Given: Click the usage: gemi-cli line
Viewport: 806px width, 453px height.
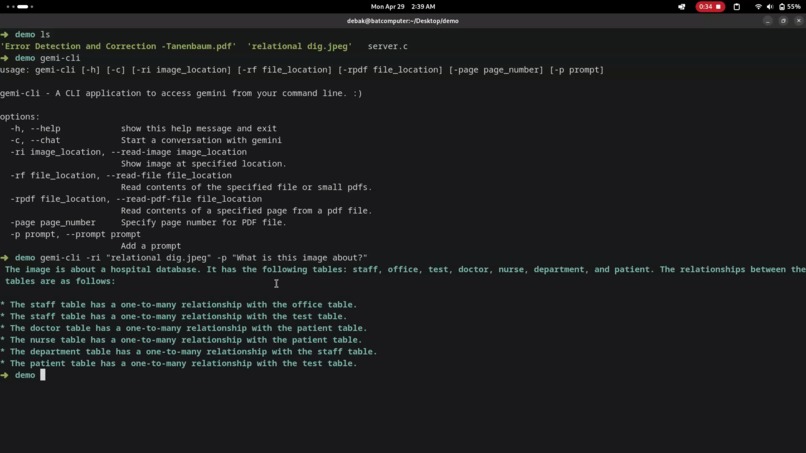Looking at the screenshot, I should 302,70.
